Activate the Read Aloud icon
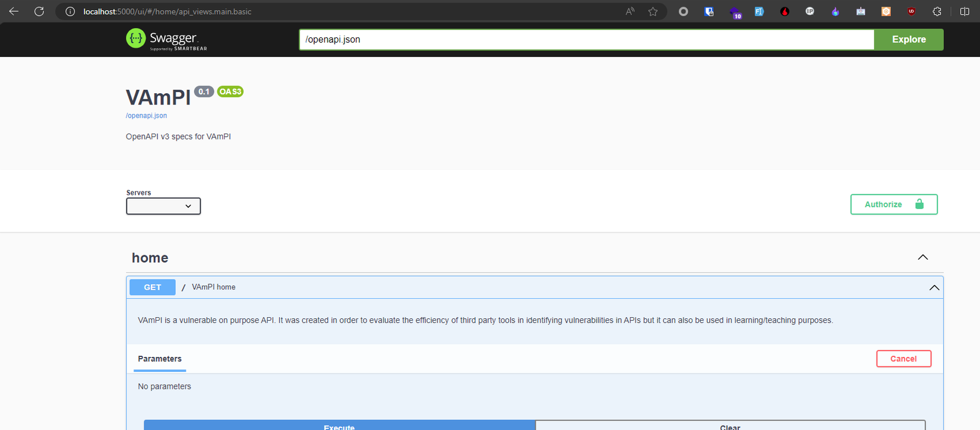980x430 pixels. click(630, 11)
